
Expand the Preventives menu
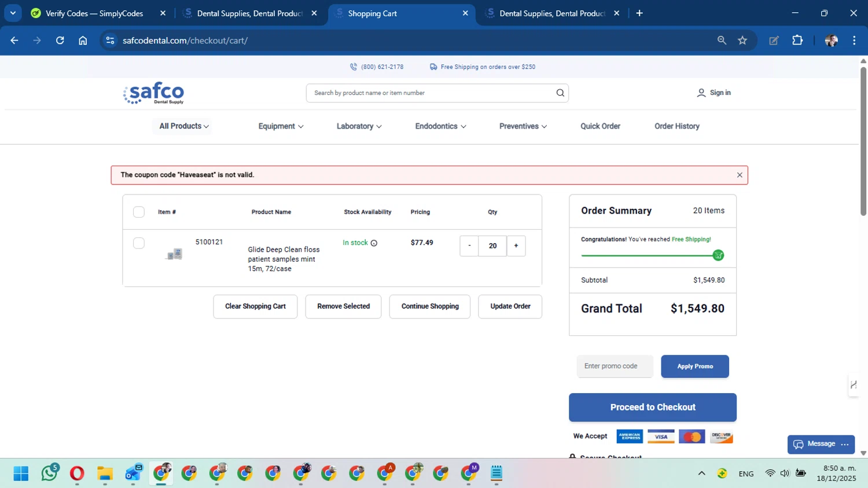click(x=523, y=126)
